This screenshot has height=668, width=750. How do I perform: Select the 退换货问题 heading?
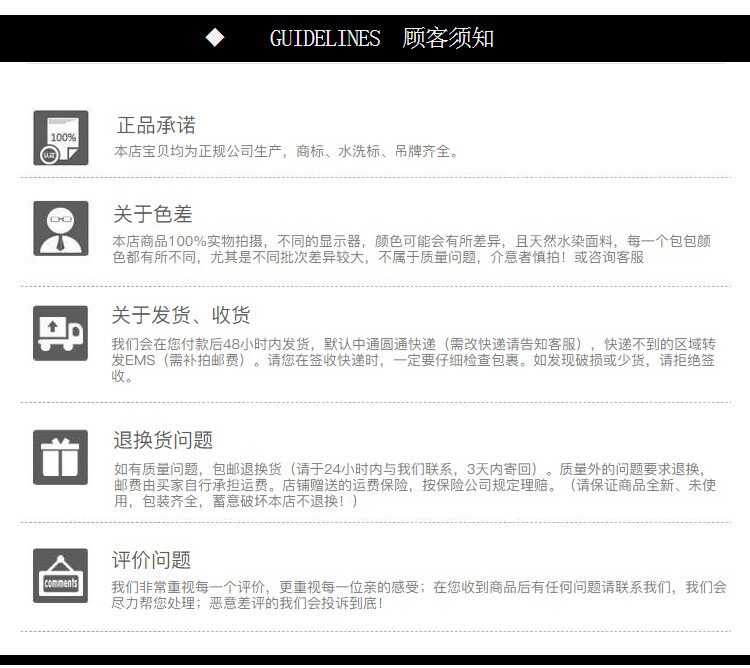coord(163,440)
